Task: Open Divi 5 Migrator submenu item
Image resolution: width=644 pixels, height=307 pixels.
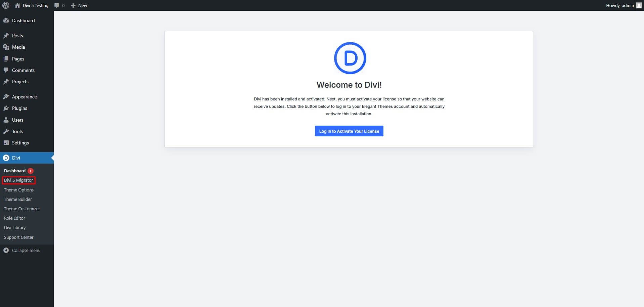Action: click(x=18, y=180)
